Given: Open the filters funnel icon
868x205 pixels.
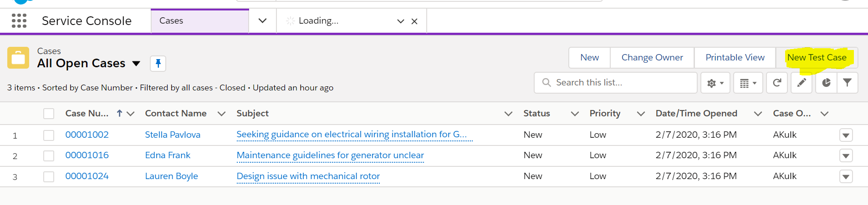Looking at the screenshot, I should tap(847, 83).
